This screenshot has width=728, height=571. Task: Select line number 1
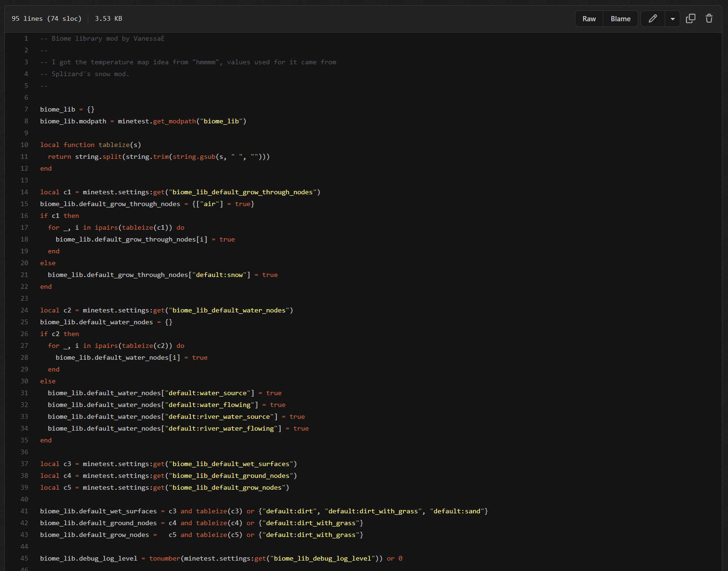26,39
